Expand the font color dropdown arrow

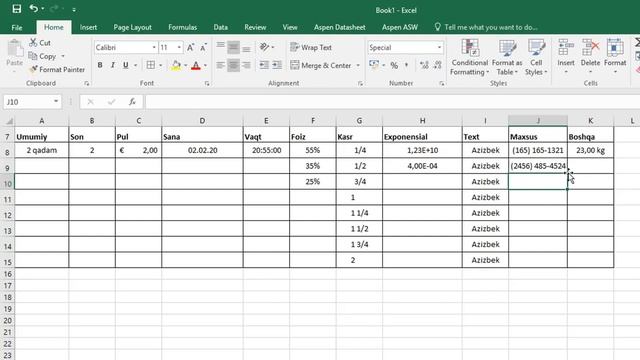(x=205, y=65)
